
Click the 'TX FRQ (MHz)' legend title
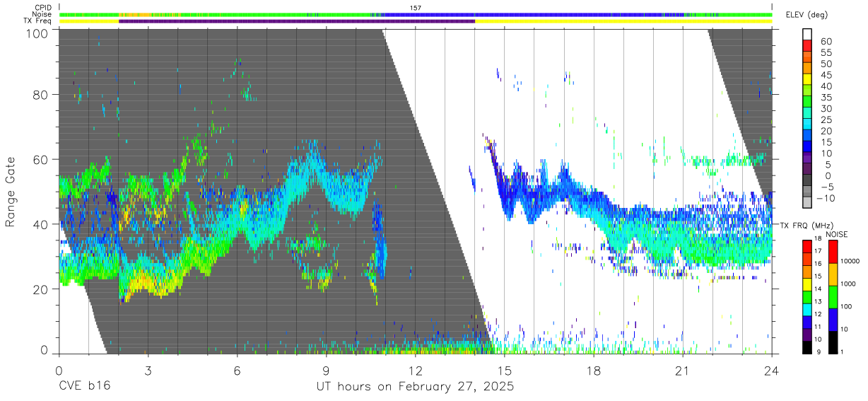807,225
